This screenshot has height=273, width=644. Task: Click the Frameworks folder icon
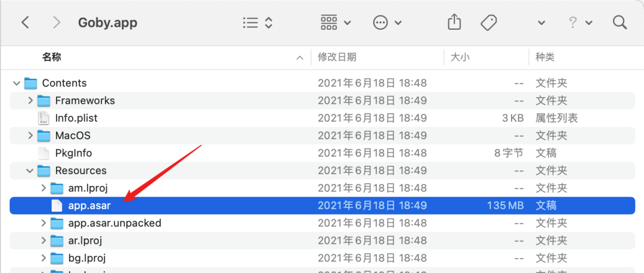44,101
